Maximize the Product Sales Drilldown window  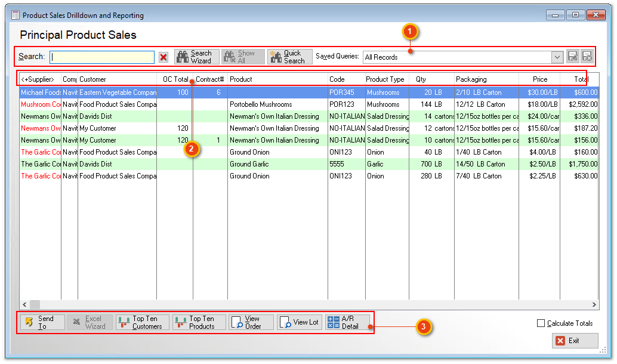(575, 15)
